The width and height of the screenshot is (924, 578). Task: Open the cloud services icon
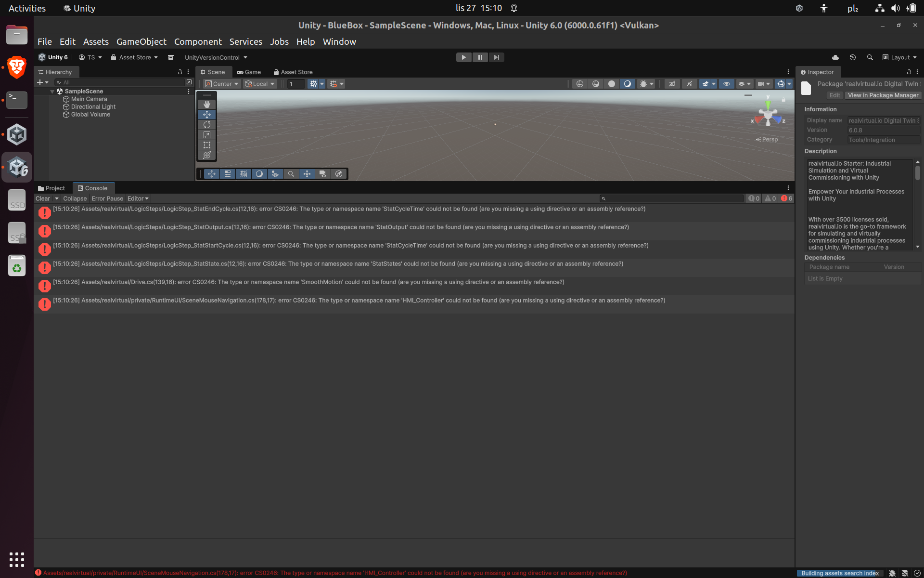click(x=835, y=57)
